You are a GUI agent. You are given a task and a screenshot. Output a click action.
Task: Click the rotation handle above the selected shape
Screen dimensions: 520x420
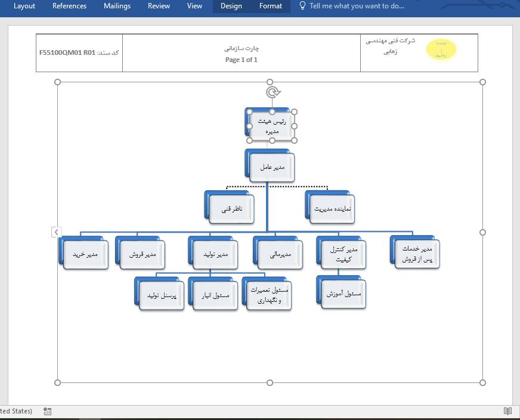point(273,92)
